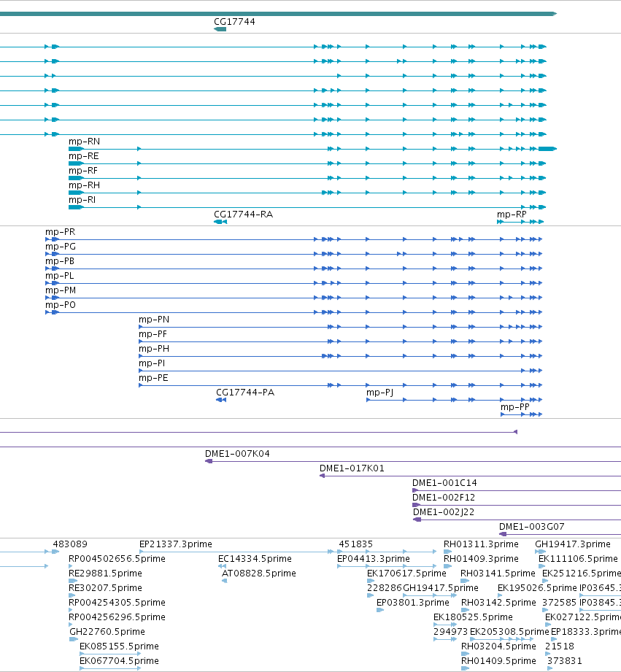Select the CG17744 gene arrow glyph
This screenshot has width=621, height=672.
[220, 29]
